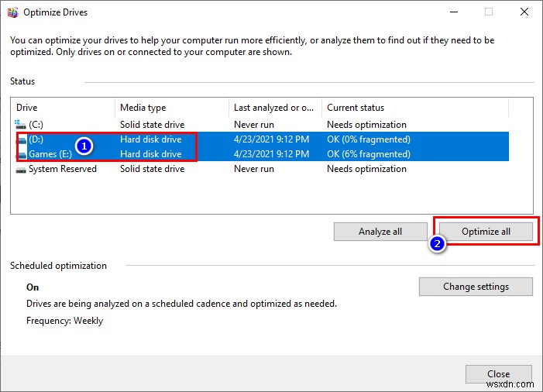The width and height of the screenshot is (543, 392).
Task: Click Needs optimization status for (C:)
Action: (366, 125)
